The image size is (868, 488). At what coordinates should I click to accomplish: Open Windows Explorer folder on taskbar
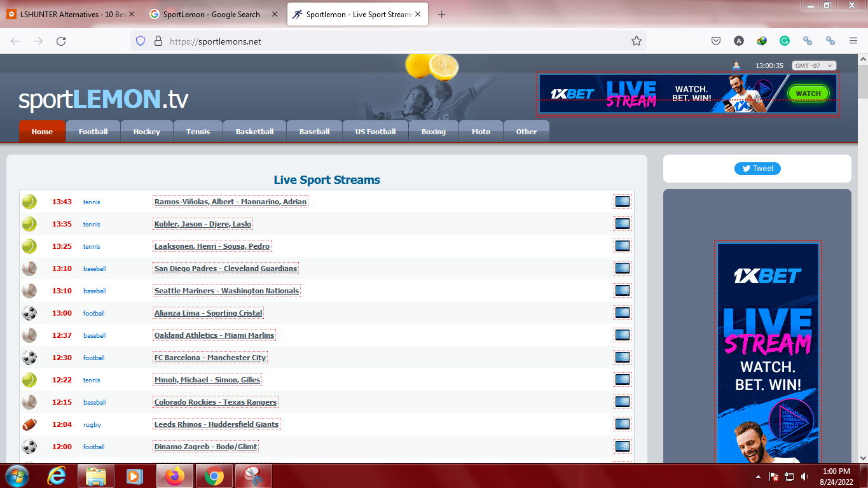pyautogui.click(x=96, y=476)
